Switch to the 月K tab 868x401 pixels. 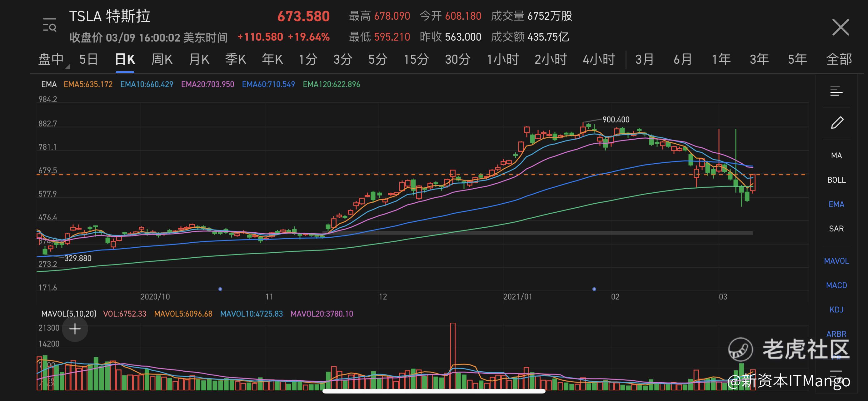199,60
